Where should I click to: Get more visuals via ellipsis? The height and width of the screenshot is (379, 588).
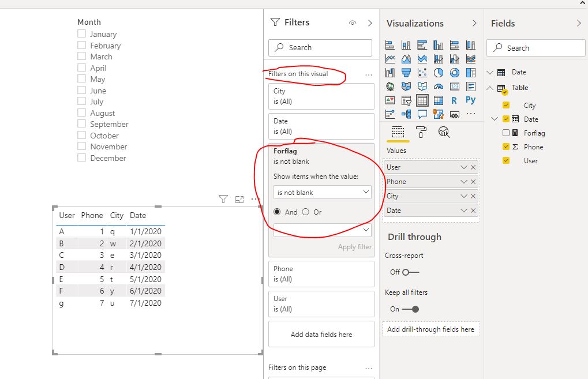pos(471,114)
